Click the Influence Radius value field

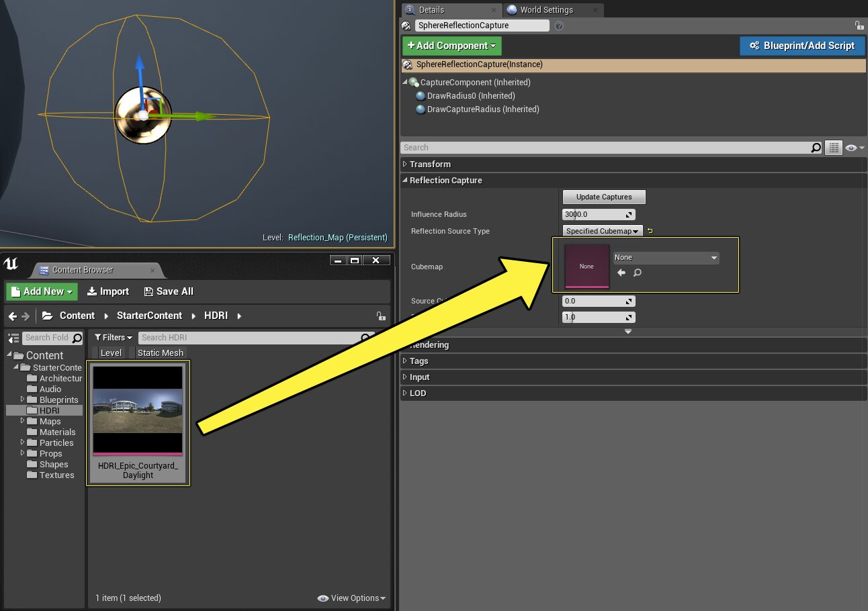(x=595, y=214)
